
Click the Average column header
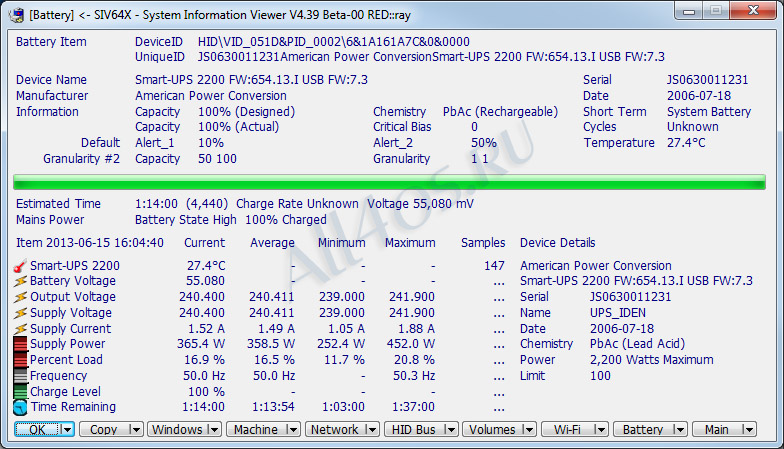coord(272,244)
